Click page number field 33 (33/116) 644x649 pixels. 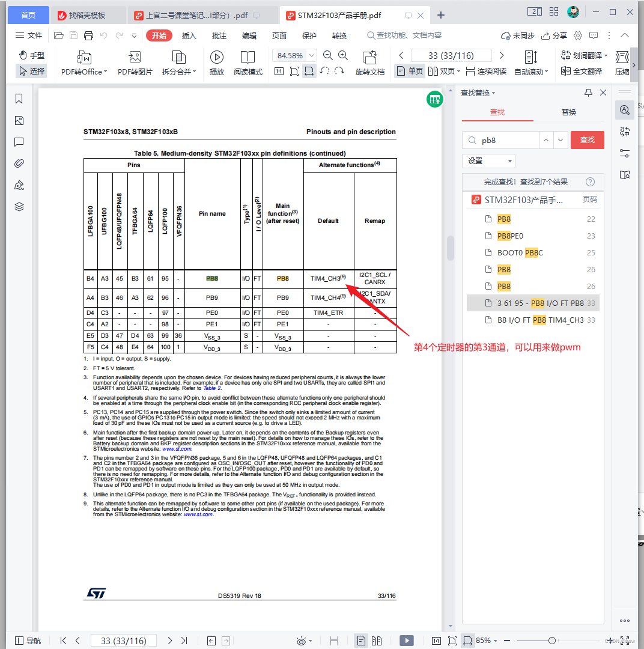tap(451, 55)
